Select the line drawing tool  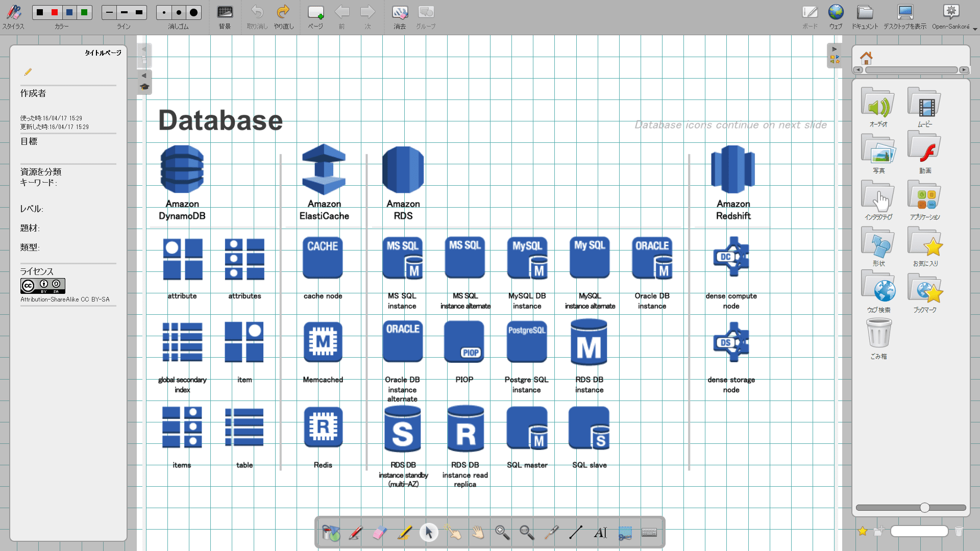576,533
